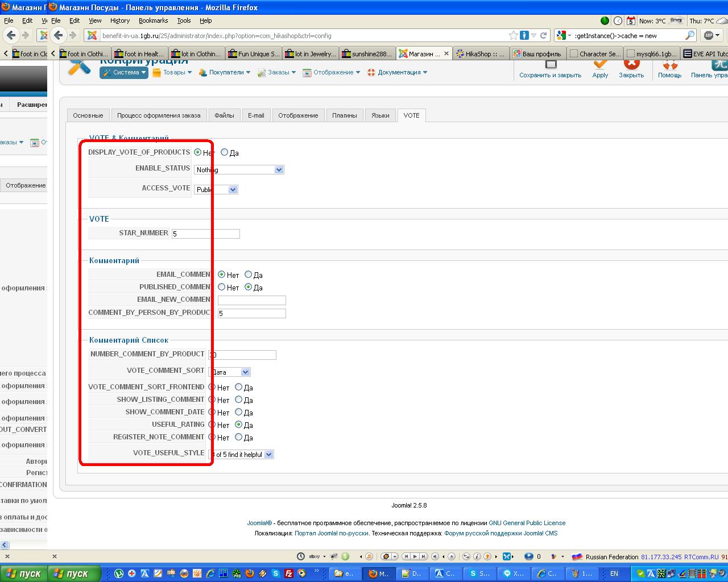Select Да for PUBLISHED_COMMENT
Screen dimensions: 728x582
coord(248,287)
